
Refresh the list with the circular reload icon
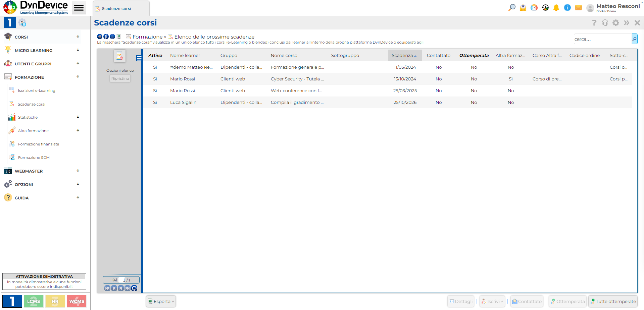134,288
